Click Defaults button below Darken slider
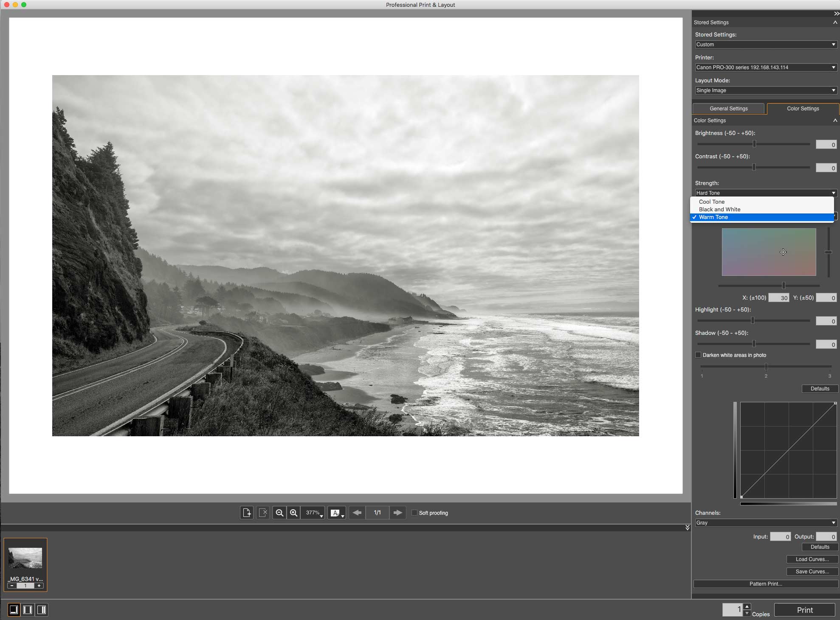 click(820, 389)
